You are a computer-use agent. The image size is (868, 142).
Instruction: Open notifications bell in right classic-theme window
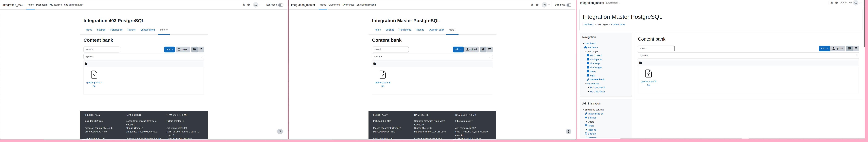(x=832, y=3)
